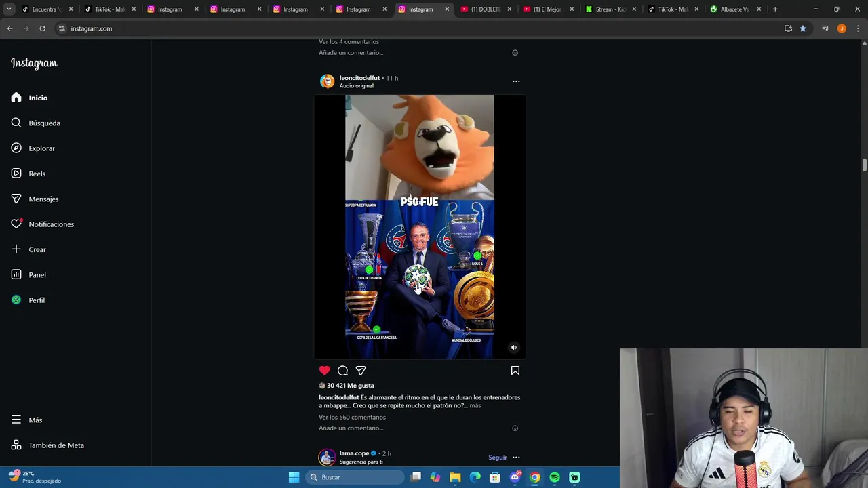Open the media control toolbar icon
This screenshot has width=868, height=488.
pyautogui.click(x=825, y=28)
